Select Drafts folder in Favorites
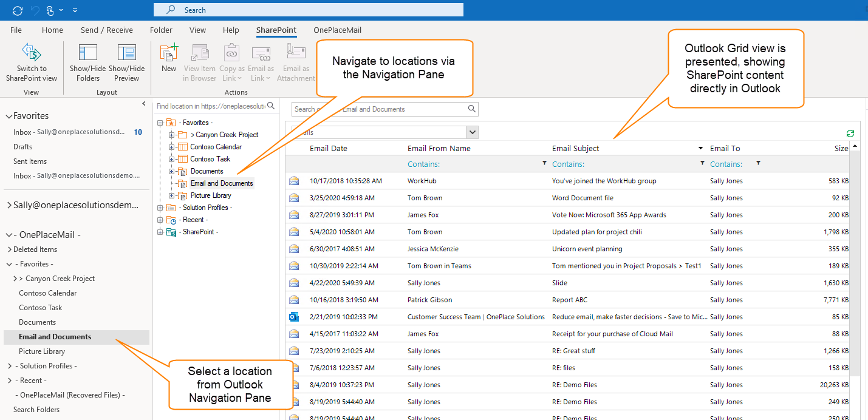This screenshot has height=420, width=868. point(22,147)
